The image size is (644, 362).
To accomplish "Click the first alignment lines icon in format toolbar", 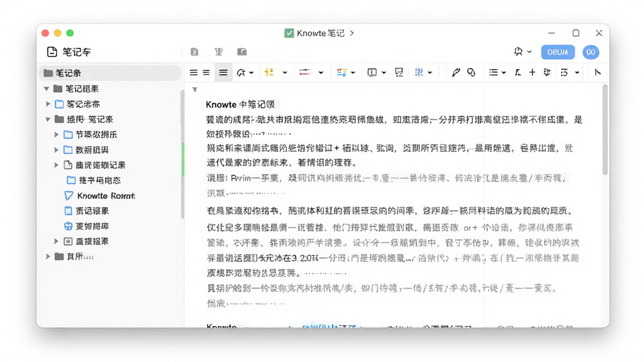I will (x=194, y=73).
